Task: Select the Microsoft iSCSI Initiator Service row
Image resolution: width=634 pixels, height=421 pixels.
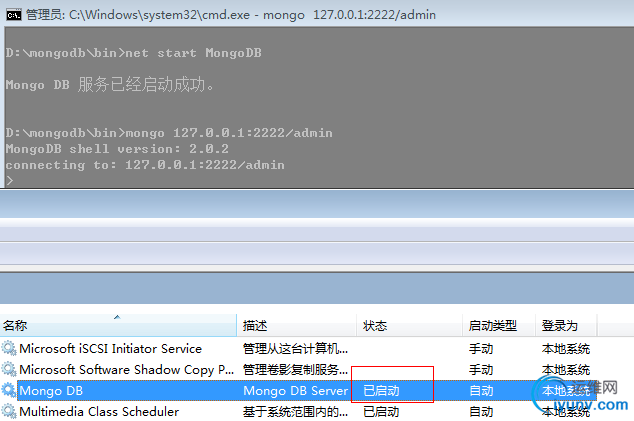Action: (298, 349)
